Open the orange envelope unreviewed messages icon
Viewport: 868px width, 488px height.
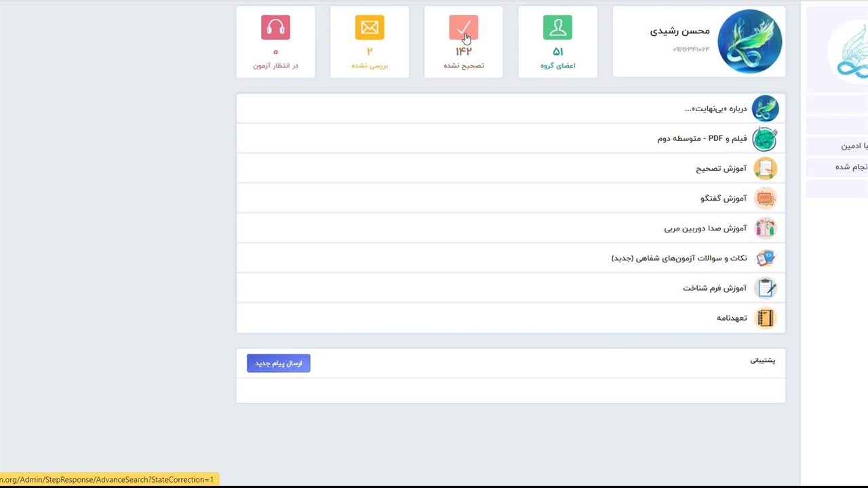tap(370, 28)
